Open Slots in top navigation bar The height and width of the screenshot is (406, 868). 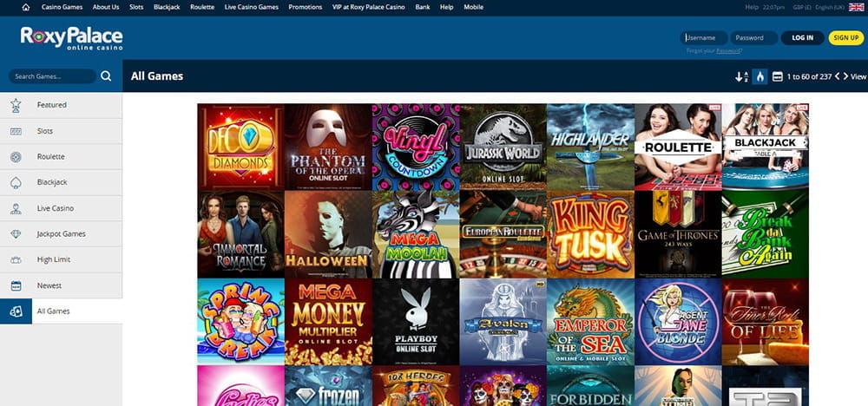[136, 7]
